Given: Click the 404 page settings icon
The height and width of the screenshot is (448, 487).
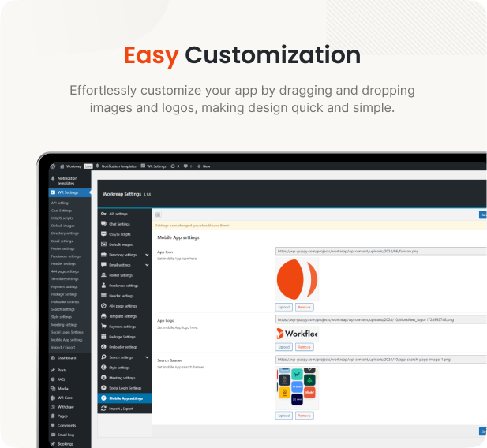Looking at the screenshot, I should 103,306.
